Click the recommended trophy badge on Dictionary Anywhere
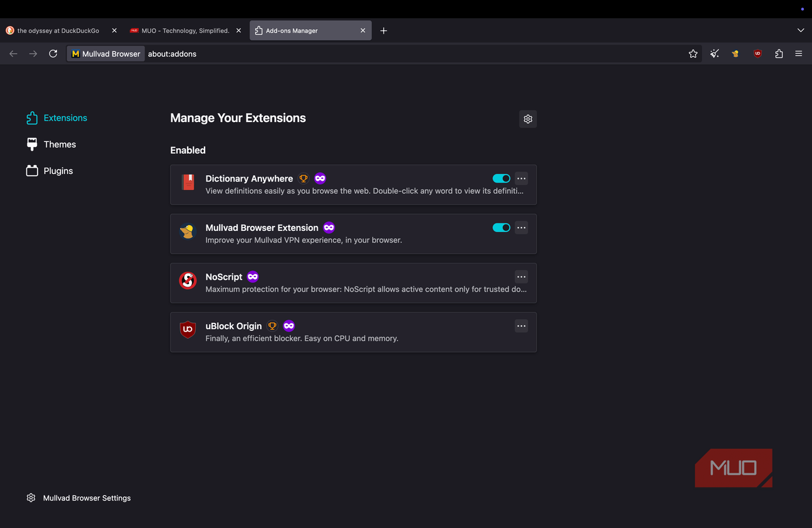The height and width of the screenshot is (528, 812). pyautogui.click(x=303, y=178)
